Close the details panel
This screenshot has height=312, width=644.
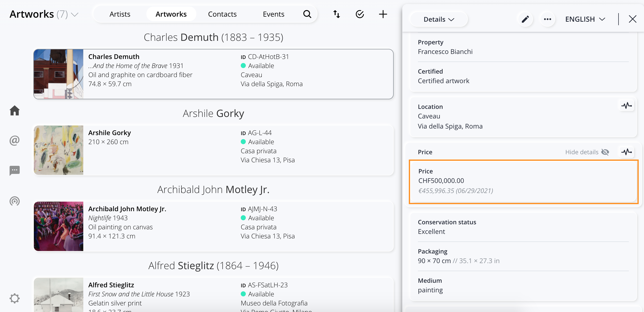[633, 19]
